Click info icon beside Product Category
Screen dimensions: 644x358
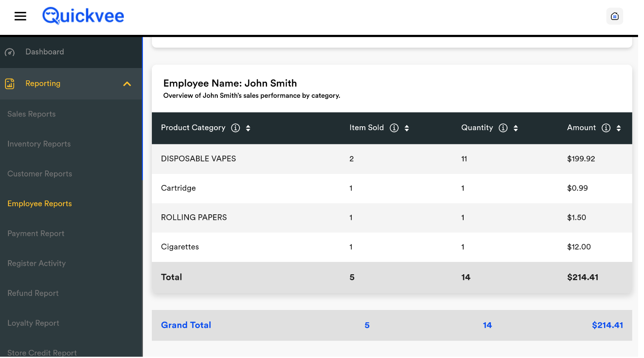235,128
